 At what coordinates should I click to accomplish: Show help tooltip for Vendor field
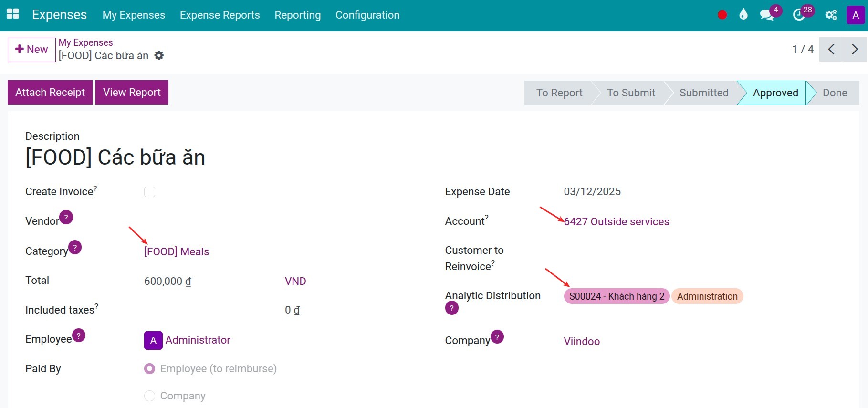tap(66, 217)
